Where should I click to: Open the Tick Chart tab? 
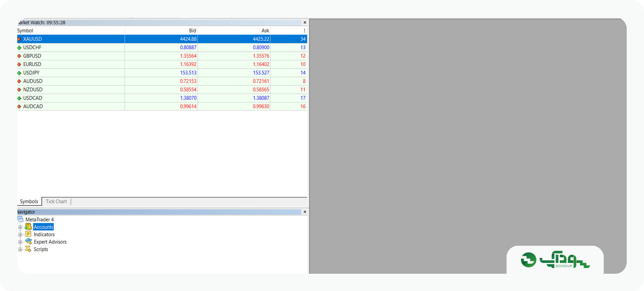56,202
